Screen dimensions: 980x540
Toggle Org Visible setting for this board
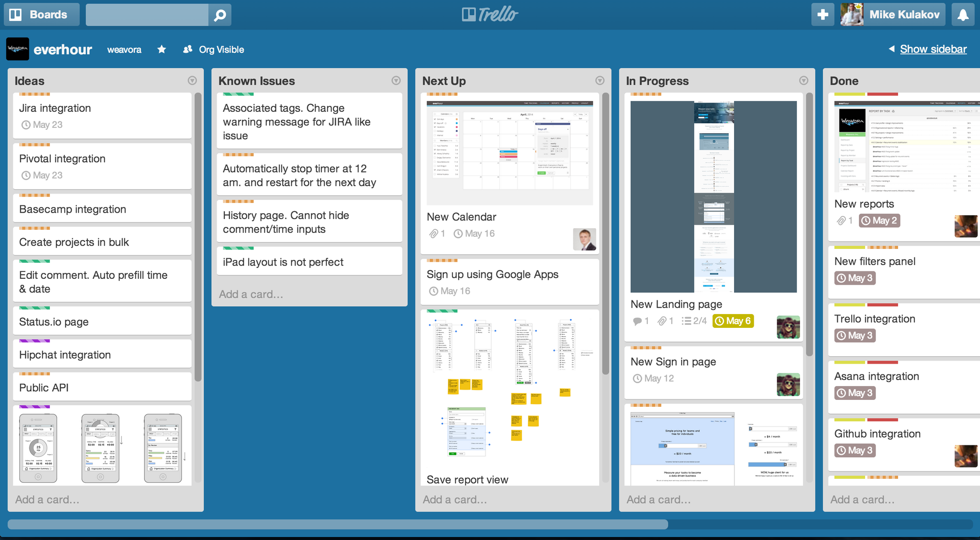pyautogui.click(x=214, y=49)
